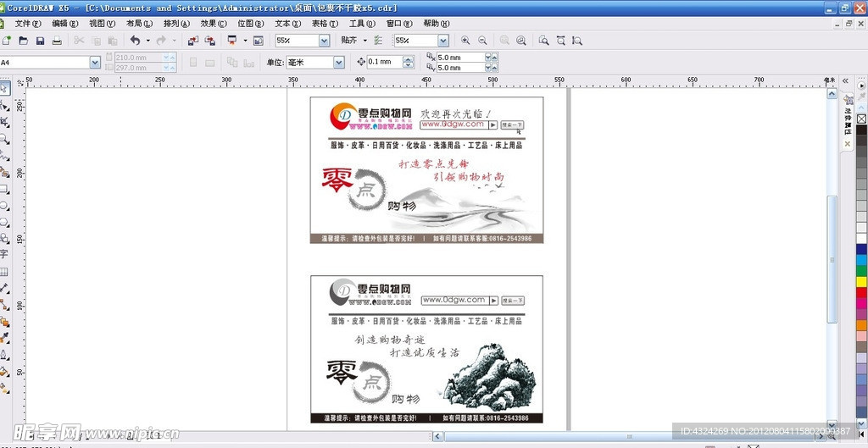Open the 排列(A) menu
This screenshot has height=448, width=868.
(x=176, y=24)
